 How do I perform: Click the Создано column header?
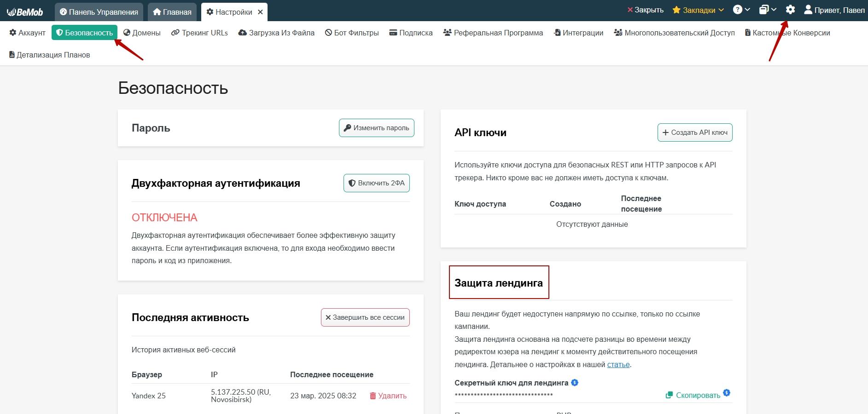[x=565, y=204]
